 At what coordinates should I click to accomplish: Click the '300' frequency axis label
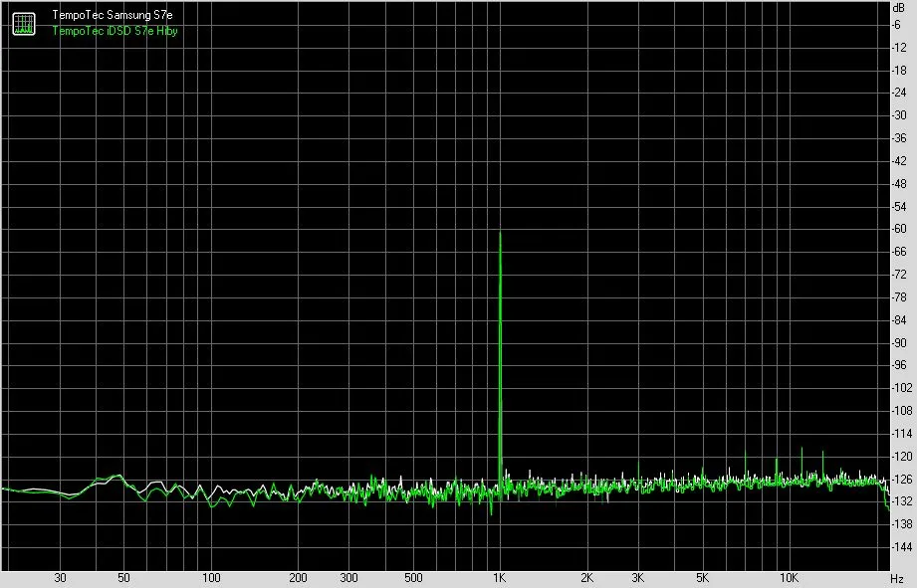tap(349, 578)
